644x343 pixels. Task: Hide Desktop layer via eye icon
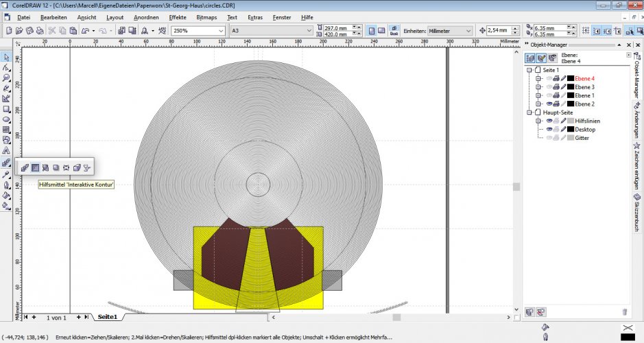(549, 130)
